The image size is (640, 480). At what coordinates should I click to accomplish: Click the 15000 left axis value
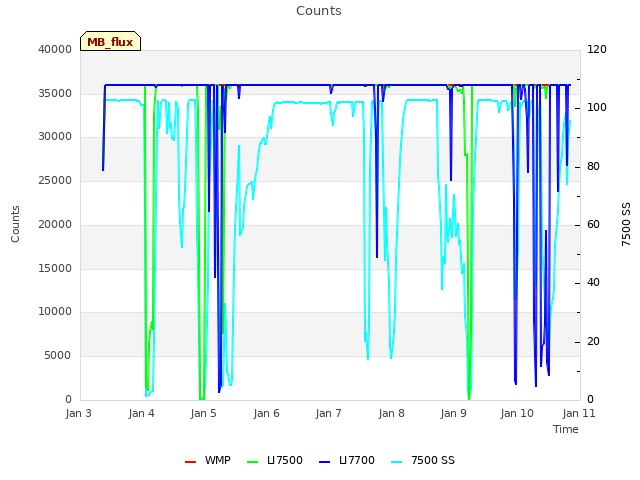(55, 268)
